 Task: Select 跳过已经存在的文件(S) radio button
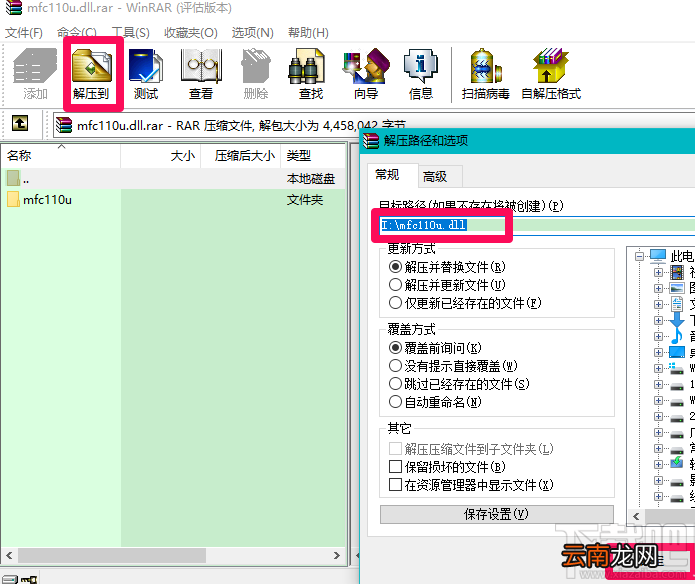coord(395,383)
